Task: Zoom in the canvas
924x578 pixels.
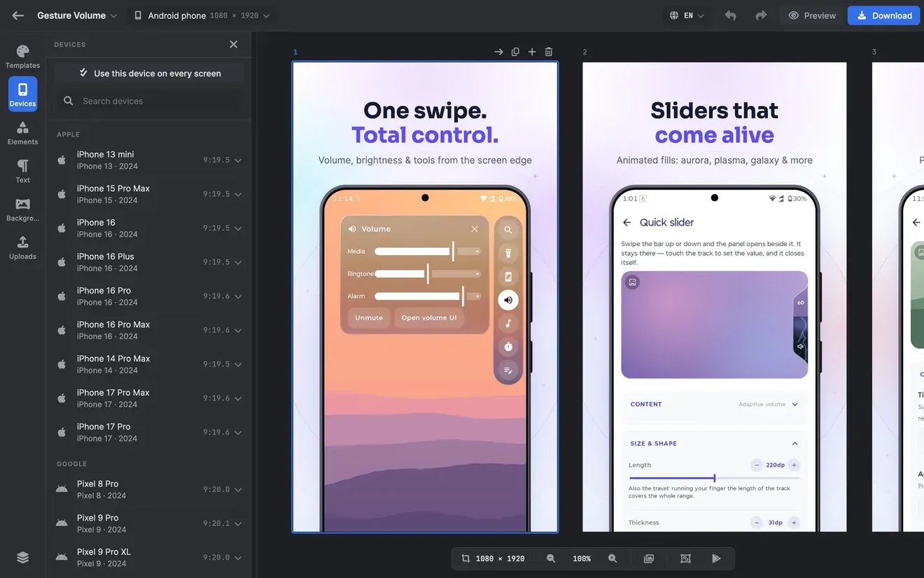Action: click(x=612, y=558)
